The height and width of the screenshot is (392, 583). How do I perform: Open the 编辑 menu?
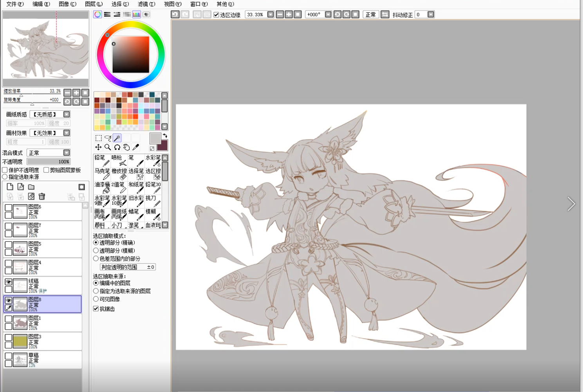41,4
